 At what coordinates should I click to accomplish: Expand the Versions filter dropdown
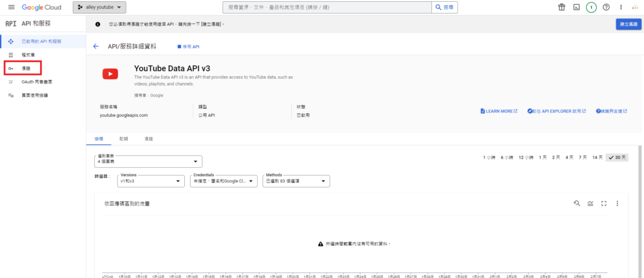click(151, 181)
